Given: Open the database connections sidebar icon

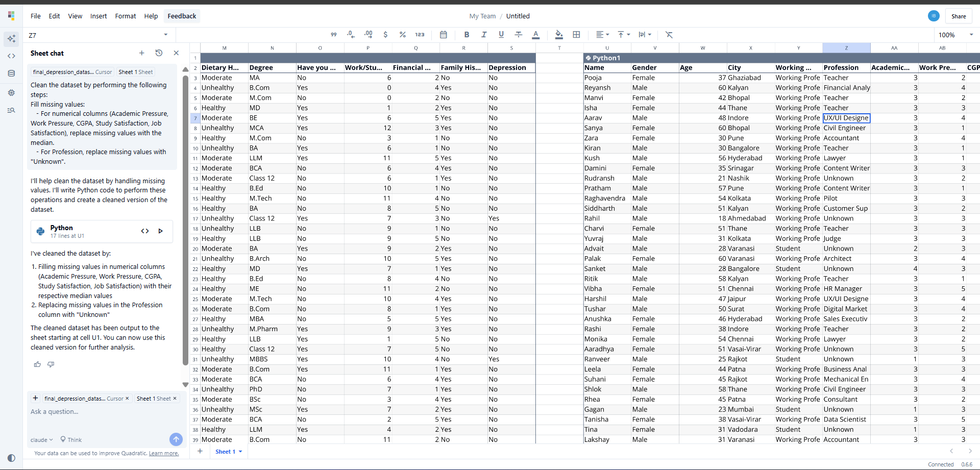Looking at the screenshot, I should click(11, 73).
